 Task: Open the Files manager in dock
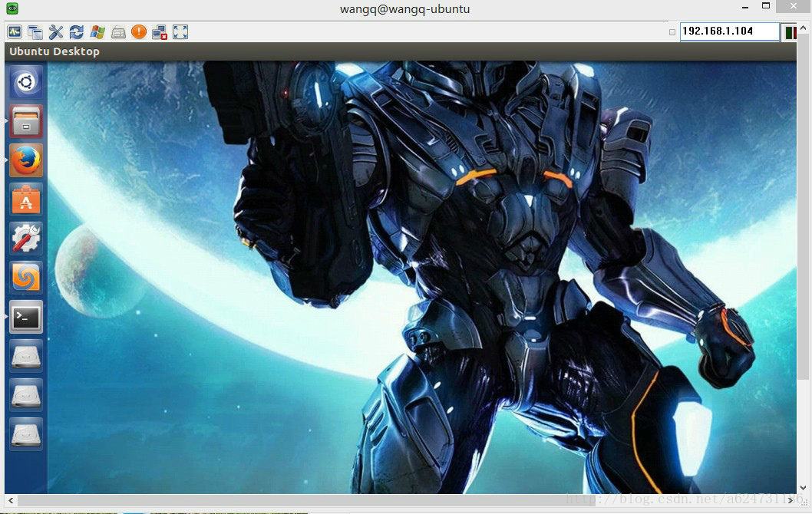(x=26, y=121)
